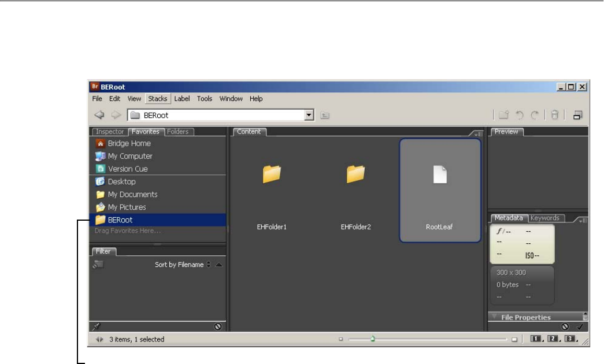Click the BERoot path field
The height and width of the screenshot is (364, 604).
click(221, 115)
